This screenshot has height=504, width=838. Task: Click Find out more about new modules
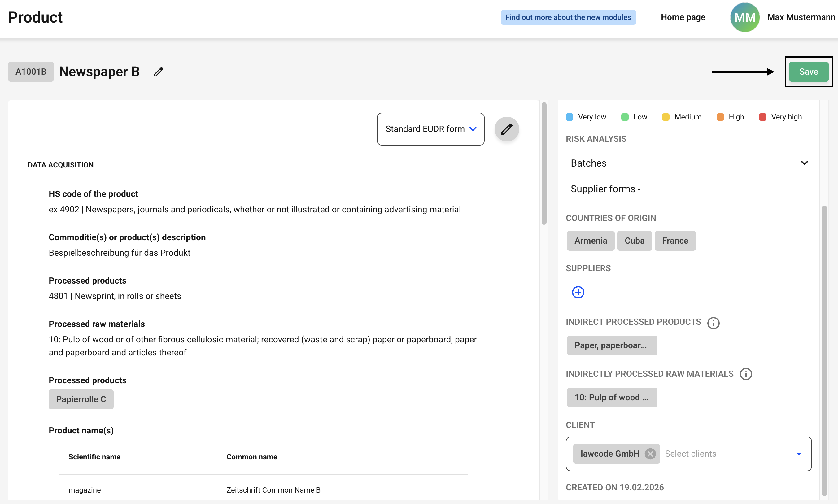click(x=568, y=17)
